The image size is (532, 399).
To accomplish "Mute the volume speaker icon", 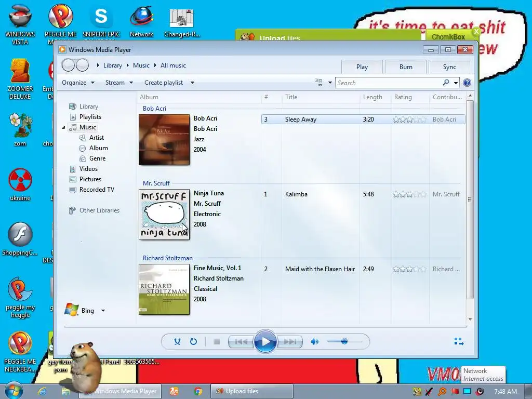I will [x=314, y=342].
